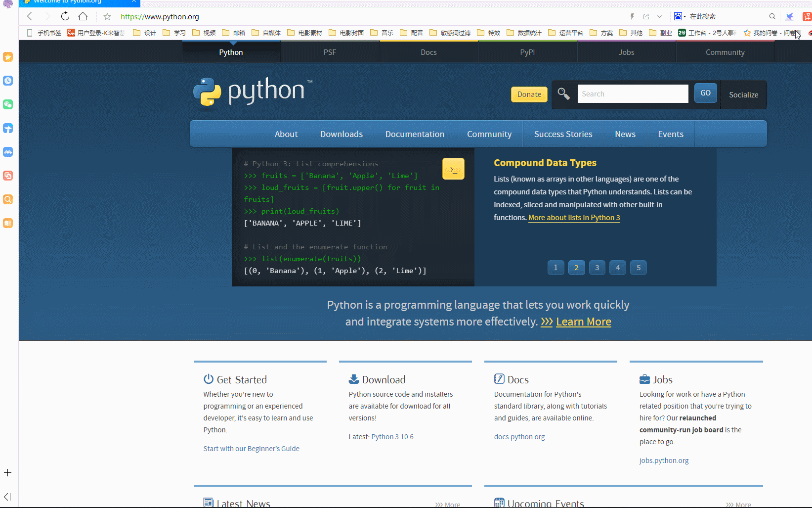This screenshot has width=812, height=508.
Task: Open the 设计 bookmark folder
Action: coord(144,33)
